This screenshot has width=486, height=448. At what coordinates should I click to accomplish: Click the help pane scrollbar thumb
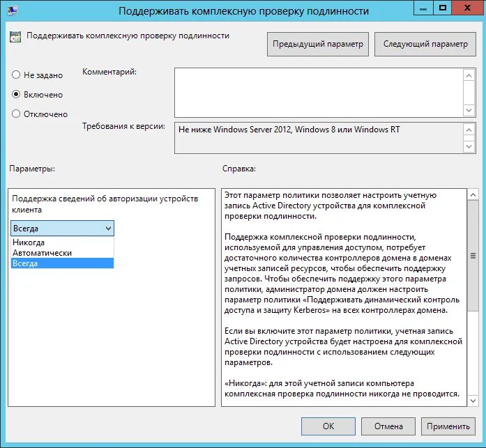pos(473,256)
